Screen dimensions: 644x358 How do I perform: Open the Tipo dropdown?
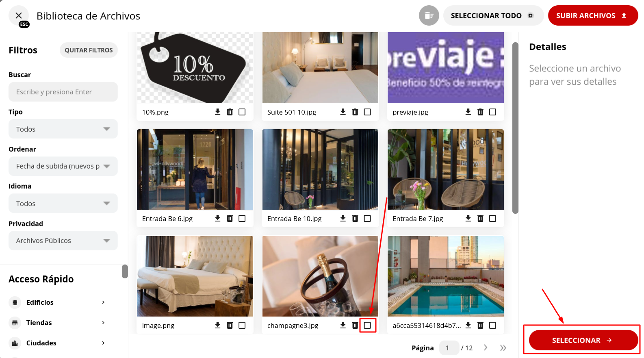pyautogui.click(x=63, y=129)
